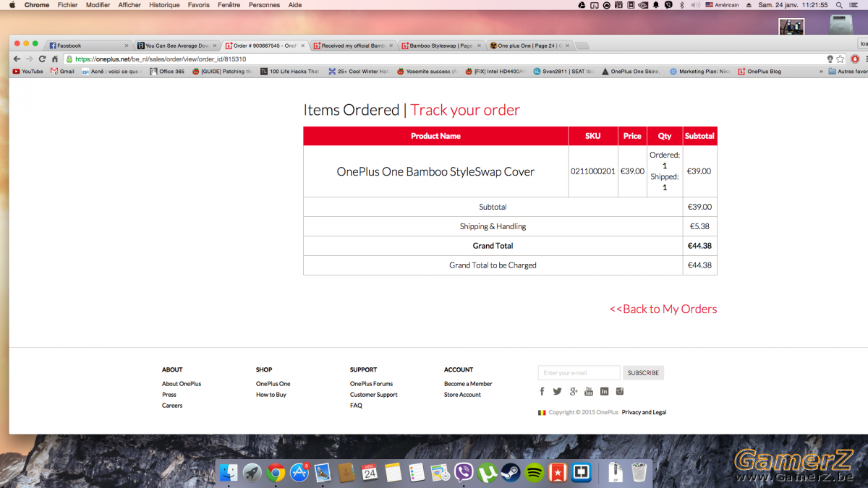The image size is (868, 488).
Task: Open OnePlus Twitter icon in footer
Action: tap(557, 392)
